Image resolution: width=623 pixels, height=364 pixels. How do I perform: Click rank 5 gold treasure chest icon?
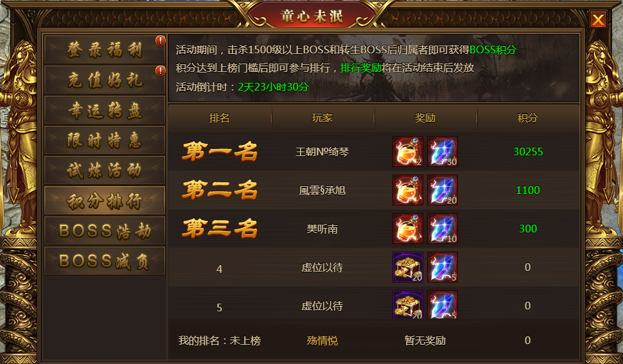click(408, 304)
